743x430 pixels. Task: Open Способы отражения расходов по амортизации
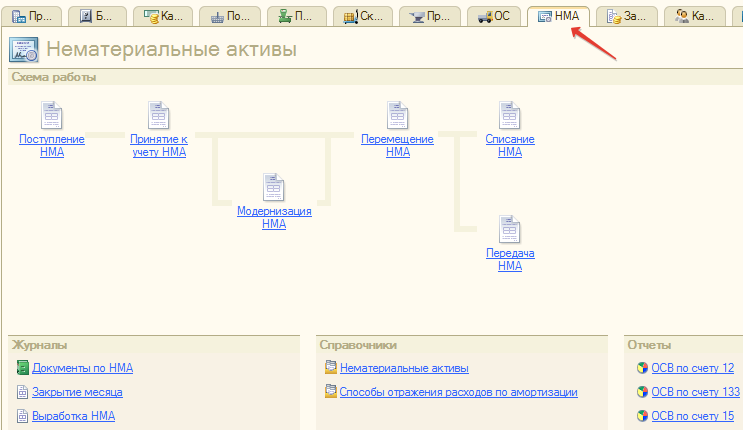(458, 392)
